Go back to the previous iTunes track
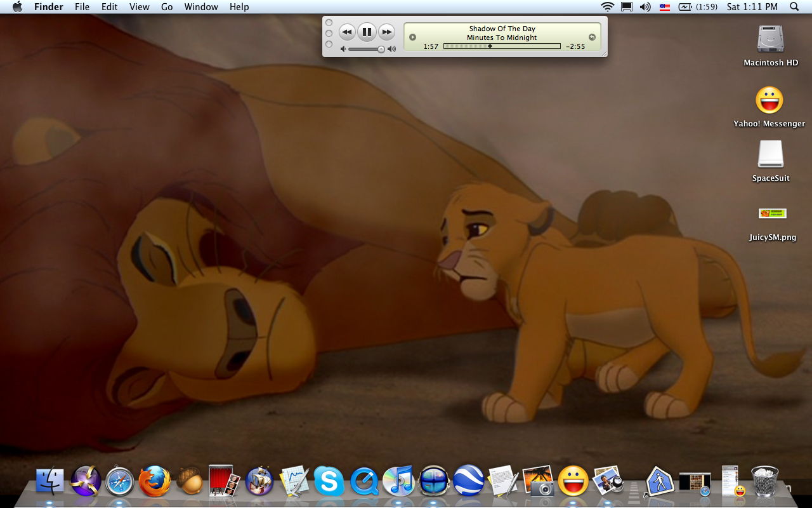Viewport: 812px width, 508px height. click(347, 32)
